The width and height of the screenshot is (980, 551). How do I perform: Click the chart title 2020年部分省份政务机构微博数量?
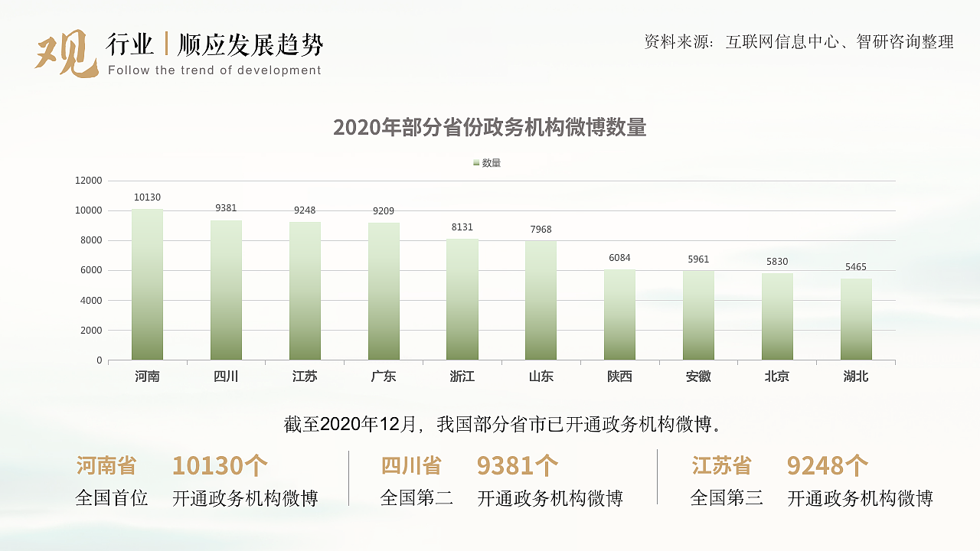(490, 128)
